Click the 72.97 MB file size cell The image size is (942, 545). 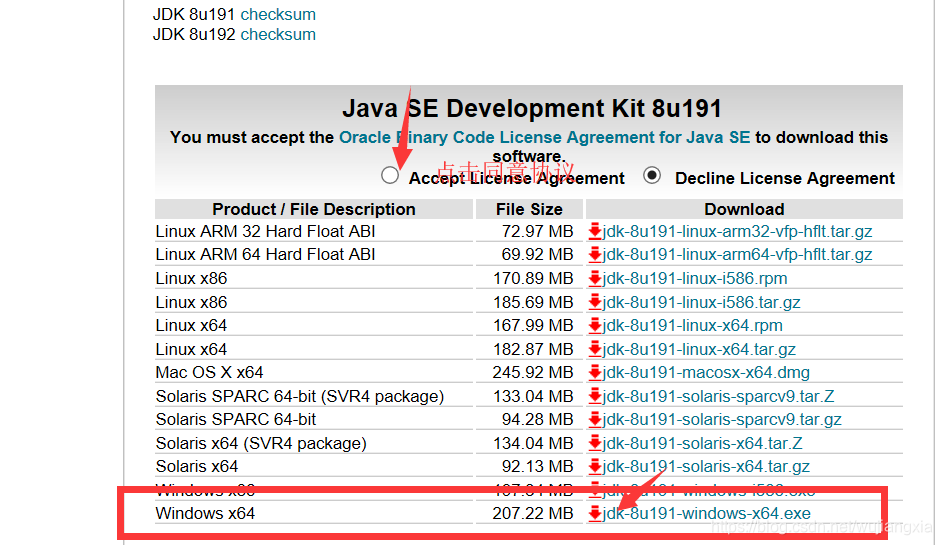(x=538, y=231)
